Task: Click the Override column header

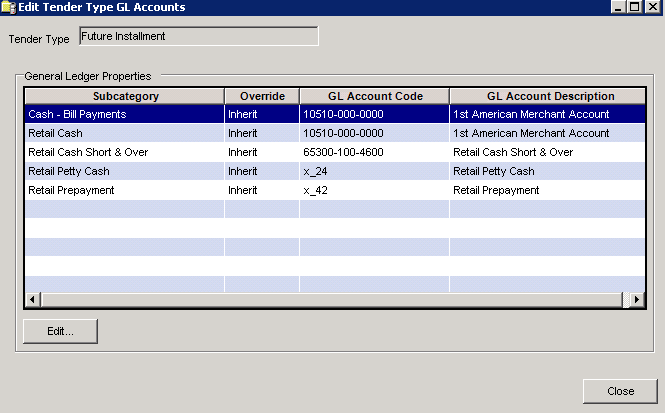Action: 262,96
